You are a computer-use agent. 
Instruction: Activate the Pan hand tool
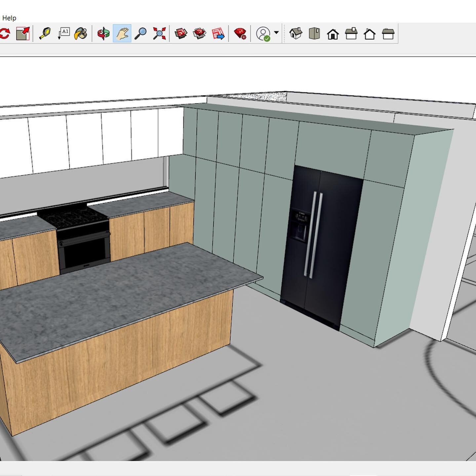tap(122, 33)
